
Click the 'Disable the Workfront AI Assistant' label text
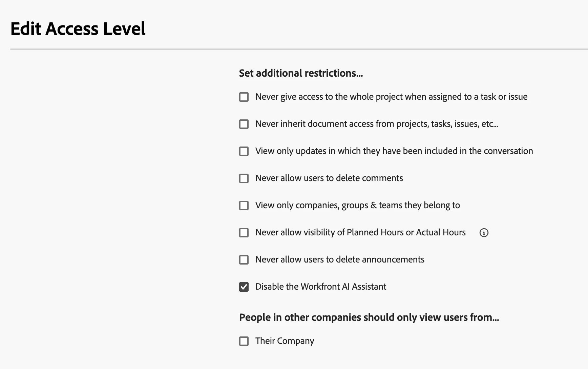point(320,287)
